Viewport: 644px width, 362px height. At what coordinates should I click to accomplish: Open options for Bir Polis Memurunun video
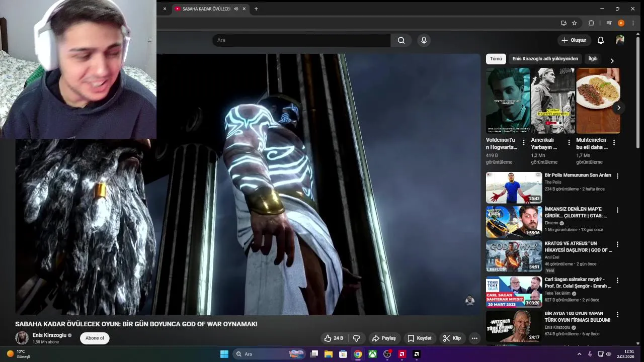[x=617, y=176]
